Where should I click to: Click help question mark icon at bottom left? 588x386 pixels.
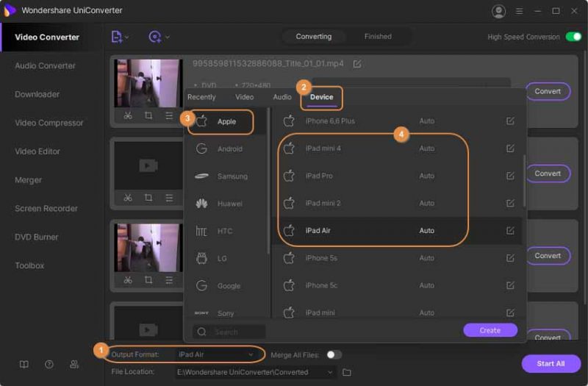(49, 364)
